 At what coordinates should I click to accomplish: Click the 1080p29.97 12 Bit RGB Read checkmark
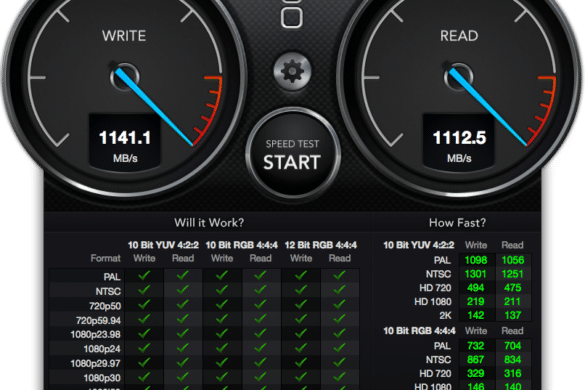[339, 362]
